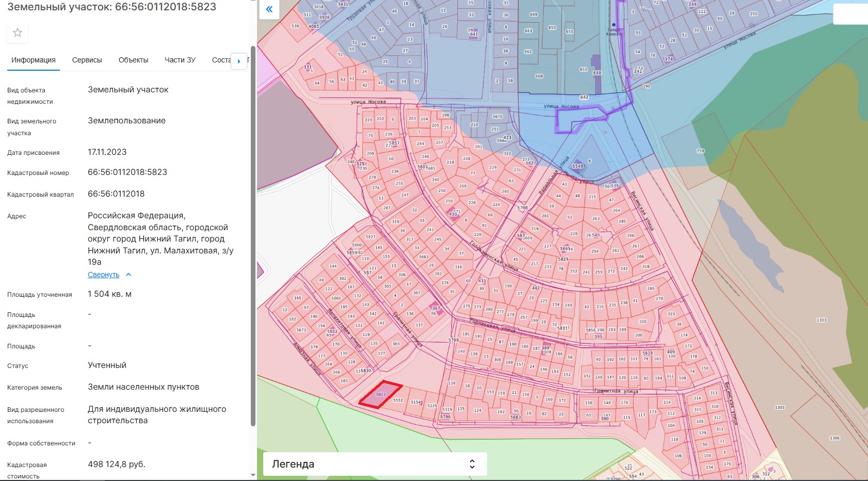Open the Сервисы tab
868x481 pixels.
[x=87, y=60]
